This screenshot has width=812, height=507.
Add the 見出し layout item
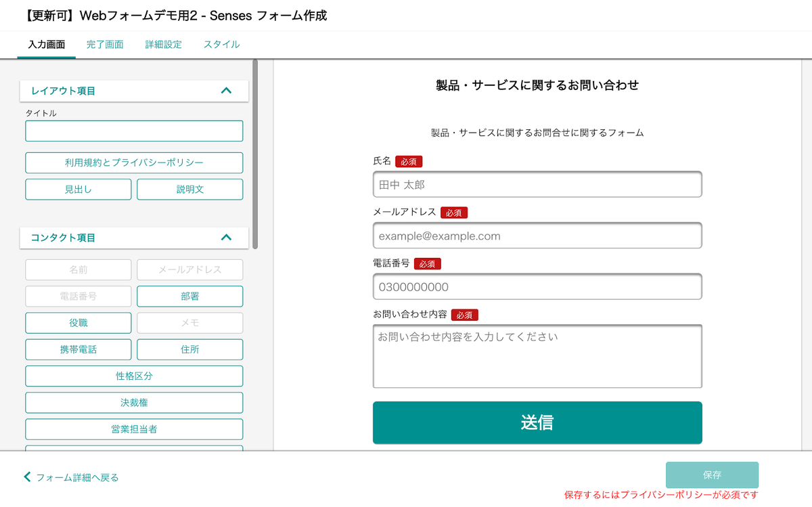click(x=78, y=190)
